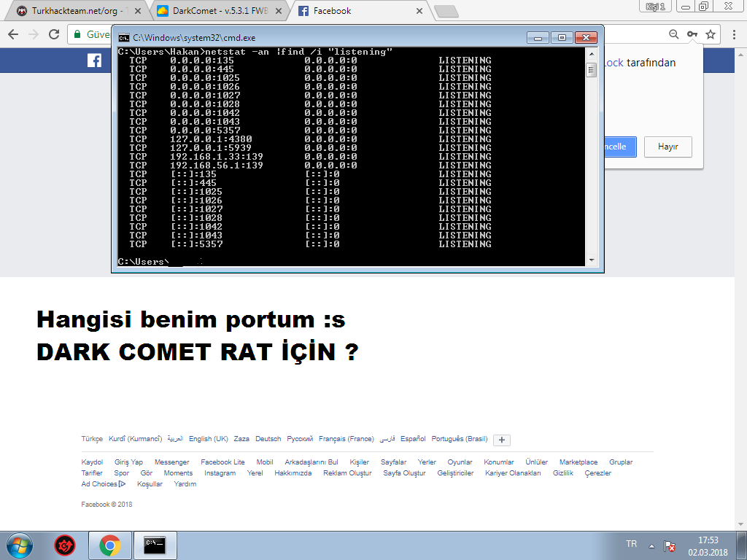Click the cmd scrollbar down arrow
747x560 pixels.
[591, 260]
